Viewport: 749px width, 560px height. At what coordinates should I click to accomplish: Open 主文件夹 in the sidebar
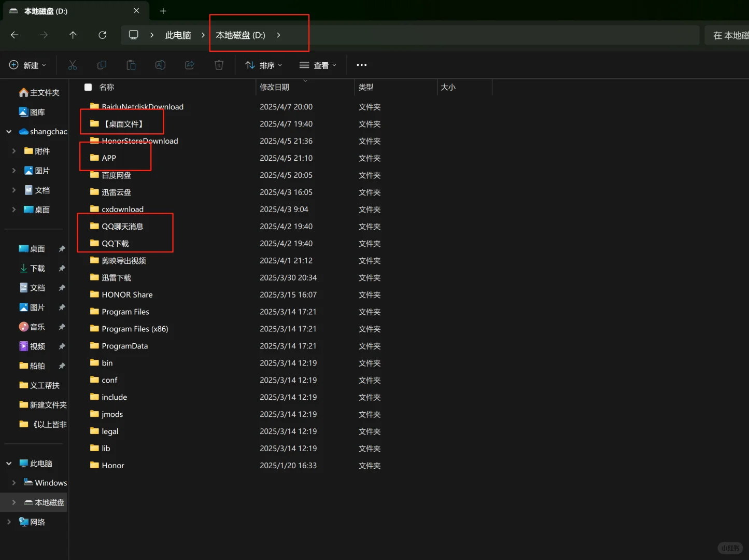[x=39, y=93]
